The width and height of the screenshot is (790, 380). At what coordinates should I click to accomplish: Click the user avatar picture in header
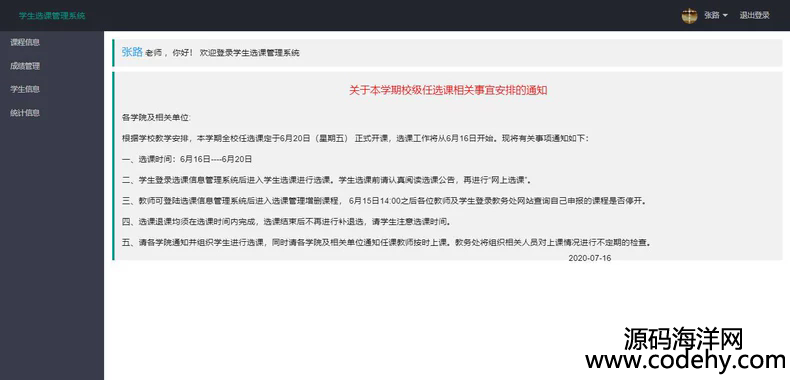689,16
